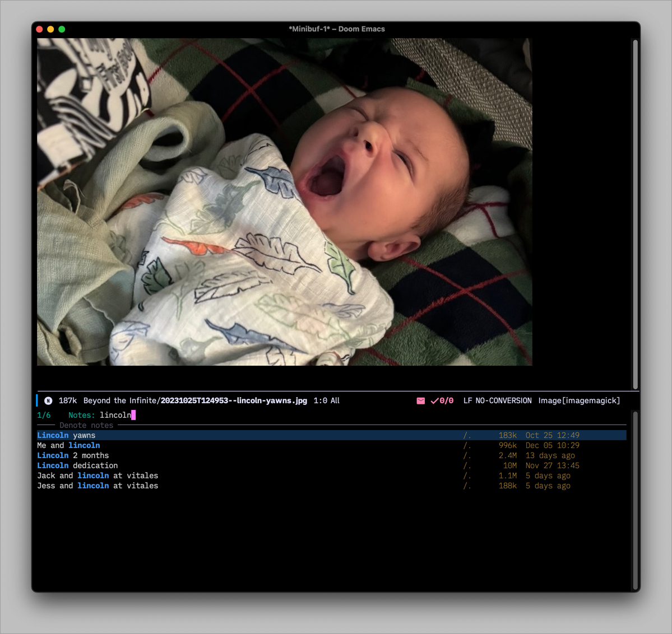Click the red close window button
672x634 pixels.
pyautogui.click(x=39, y=29)
